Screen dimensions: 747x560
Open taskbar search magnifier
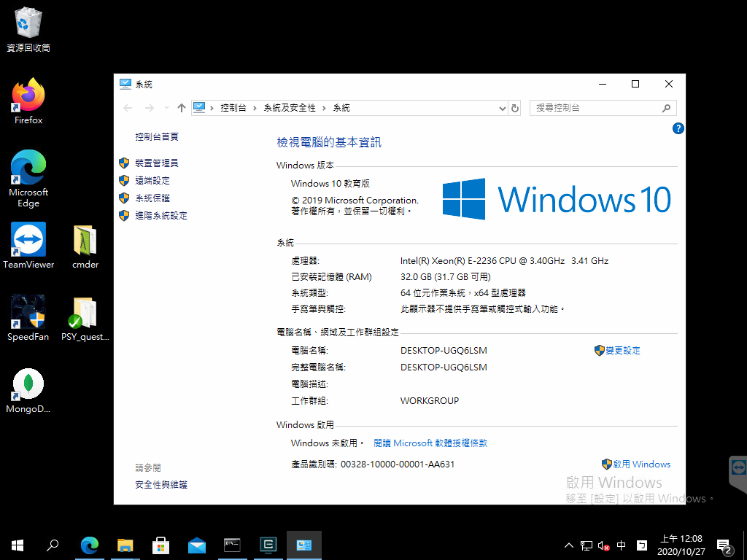point(53,545)
